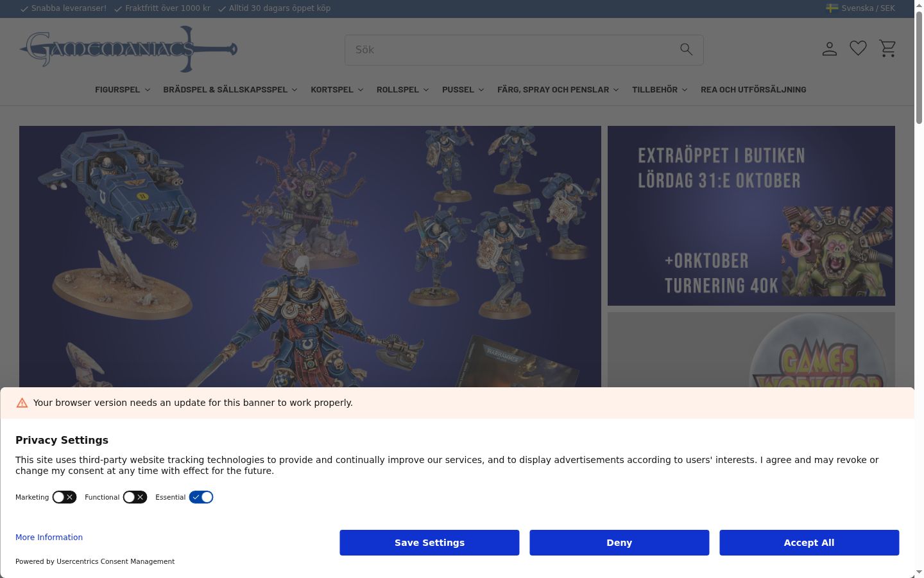Expand the Brädspel & Sällskapsspel chevron
The height and width of the screenshot is (578, 924).
(x=295, y=90)
